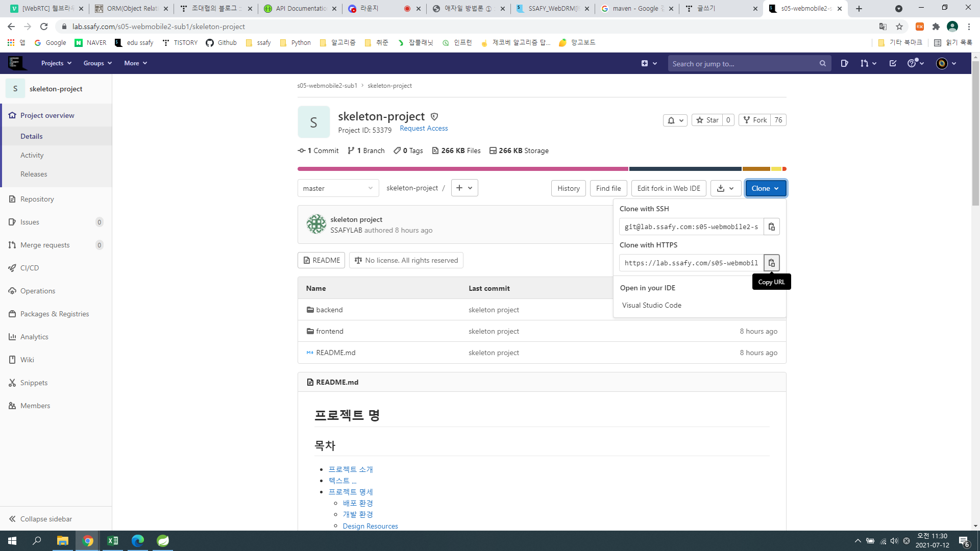
Task: Copy the SSH clone URL
Action: tap(771, 227)
